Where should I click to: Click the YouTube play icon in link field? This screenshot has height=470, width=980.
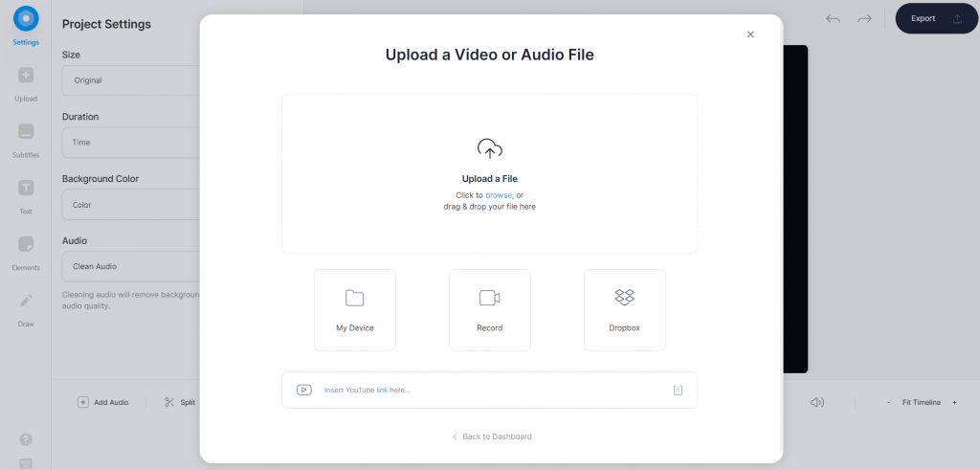[x=303, y=390]
